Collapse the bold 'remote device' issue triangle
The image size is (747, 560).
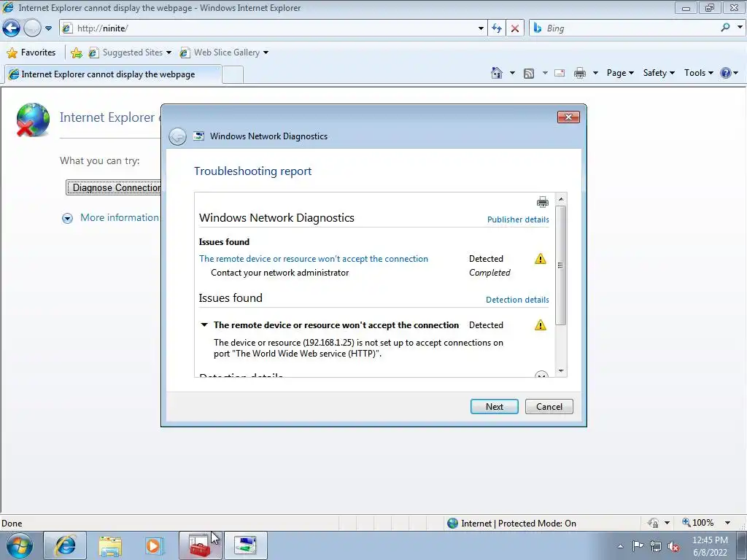[204, 324]
